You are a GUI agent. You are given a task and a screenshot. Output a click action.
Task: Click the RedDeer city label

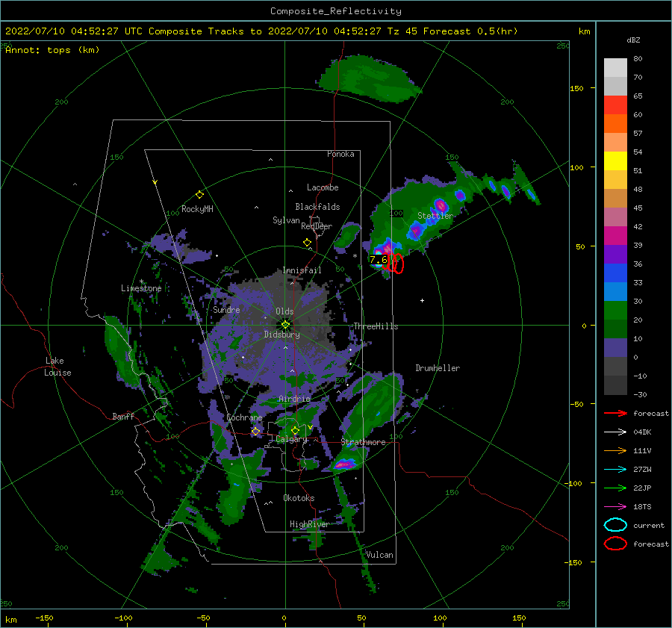tap(317, 226)
